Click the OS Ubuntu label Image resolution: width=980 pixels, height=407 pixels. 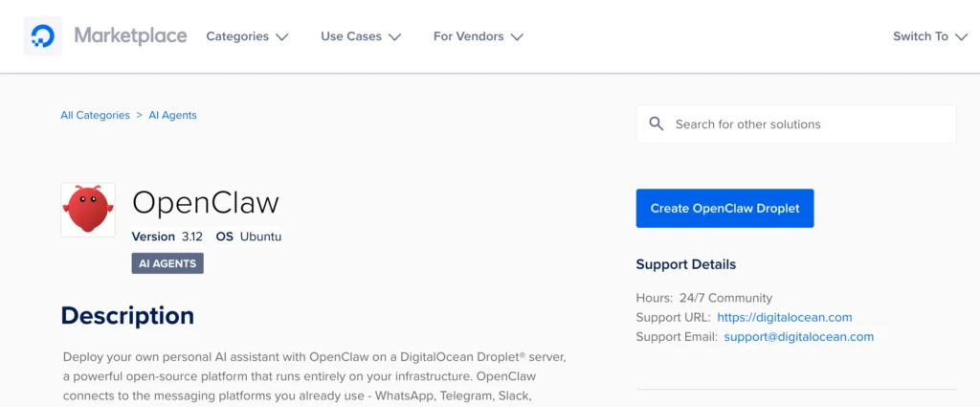click(x=249, y=237)
